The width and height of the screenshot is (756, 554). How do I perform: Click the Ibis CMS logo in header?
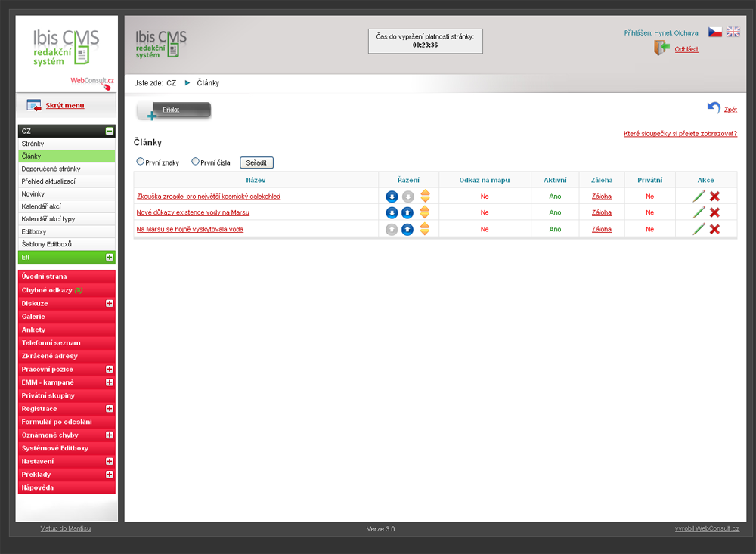click(160, 44)
